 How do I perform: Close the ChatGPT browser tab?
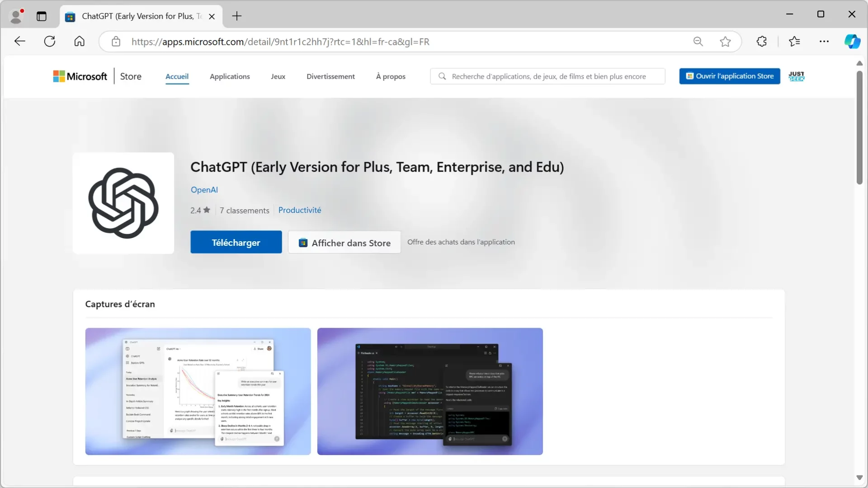[x=212, y=17]
